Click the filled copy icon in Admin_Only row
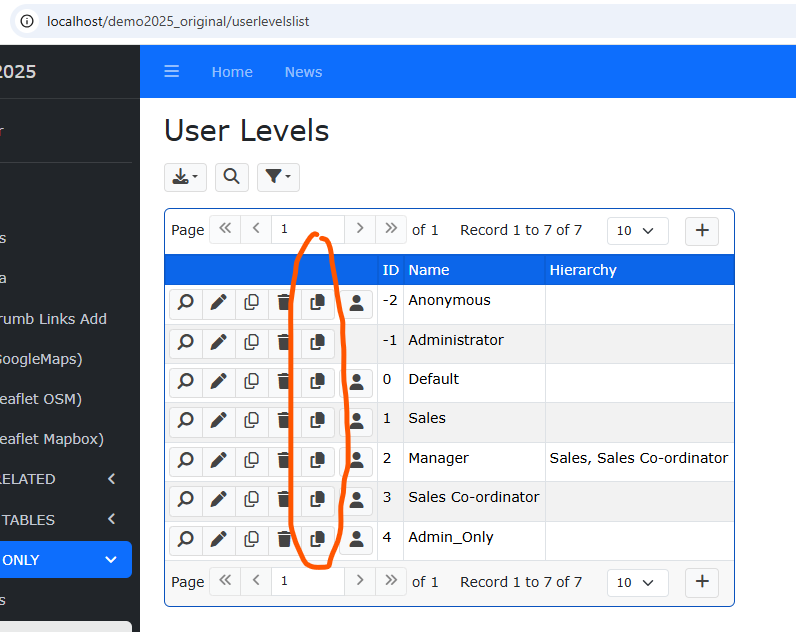796x632 pixels. pos(318,540)
